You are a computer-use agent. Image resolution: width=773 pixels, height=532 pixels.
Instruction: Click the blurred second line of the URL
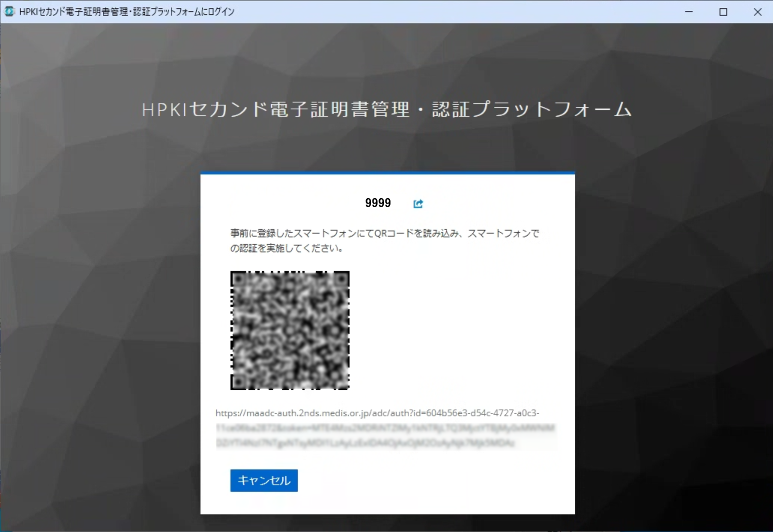(385, 428)
